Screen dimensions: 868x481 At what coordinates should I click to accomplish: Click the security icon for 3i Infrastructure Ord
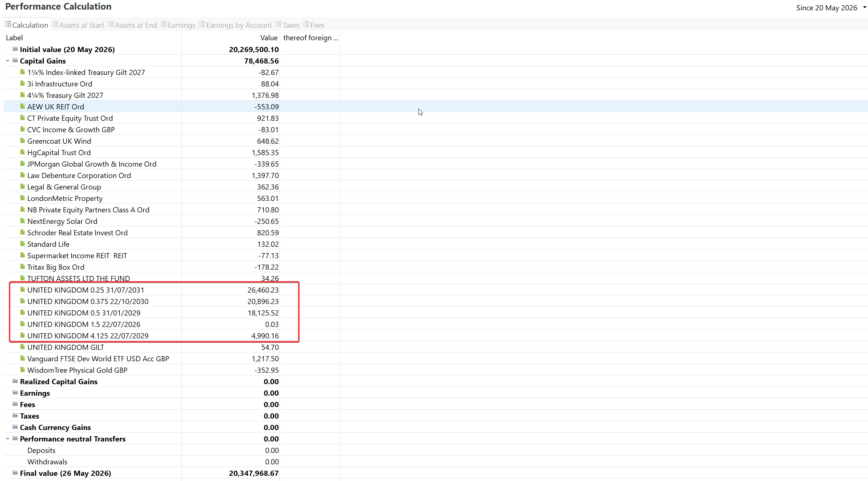pos(23,83)
